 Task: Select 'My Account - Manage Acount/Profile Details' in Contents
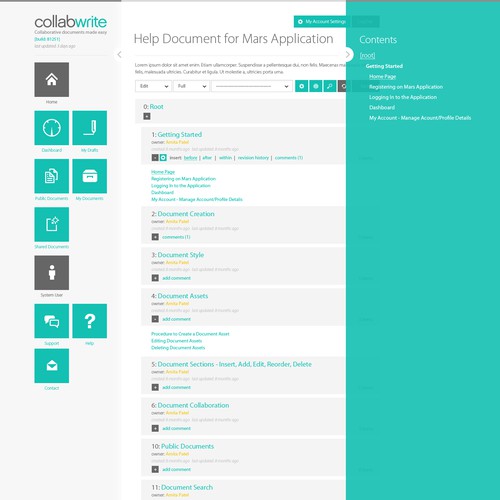point(420,118)
